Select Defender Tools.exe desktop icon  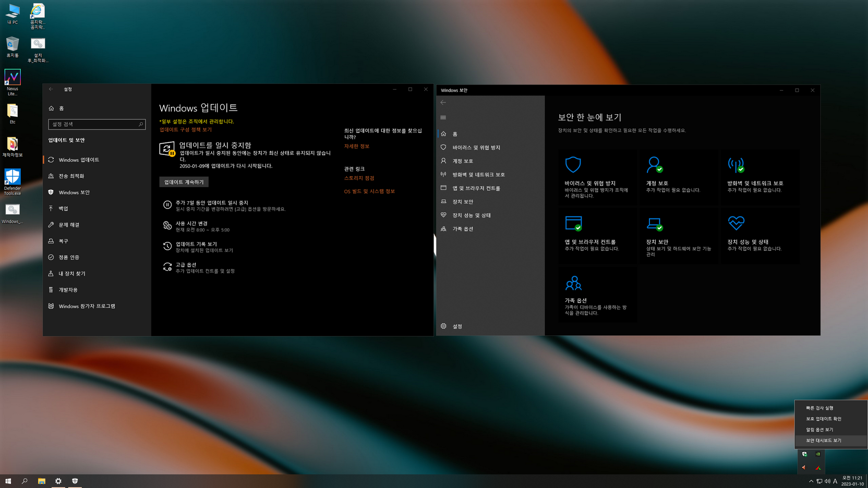(13, 182)
